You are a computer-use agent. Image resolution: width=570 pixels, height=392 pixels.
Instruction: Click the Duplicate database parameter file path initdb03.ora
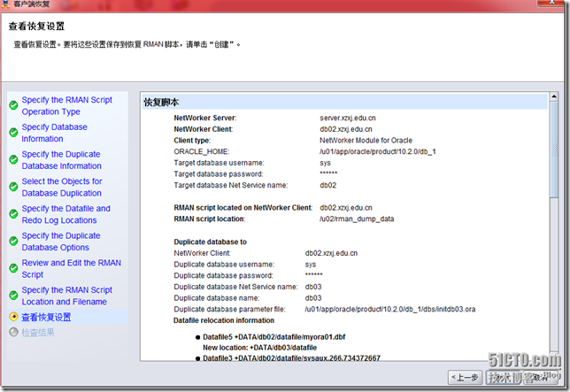coord(390,309)
